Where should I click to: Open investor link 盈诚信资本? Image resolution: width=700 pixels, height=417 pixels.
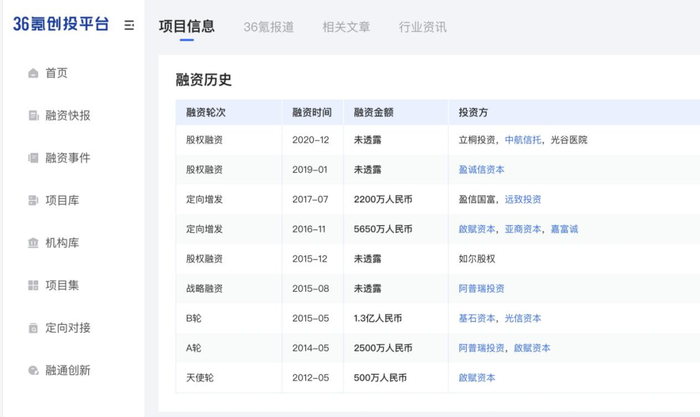481,170
